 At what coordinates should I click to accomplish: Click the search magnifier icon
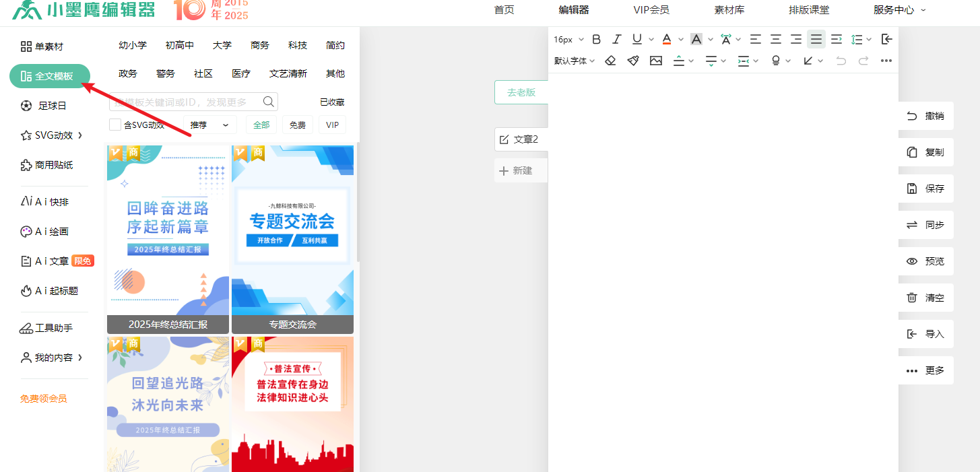coord(268,102)
